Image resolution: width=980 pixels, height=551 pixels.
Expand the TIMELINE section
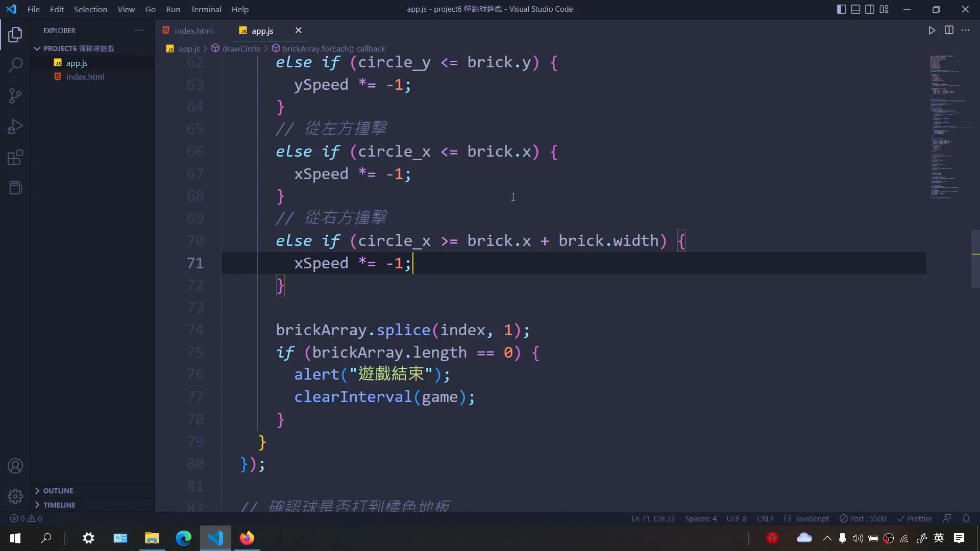click(x=59, y=505)
